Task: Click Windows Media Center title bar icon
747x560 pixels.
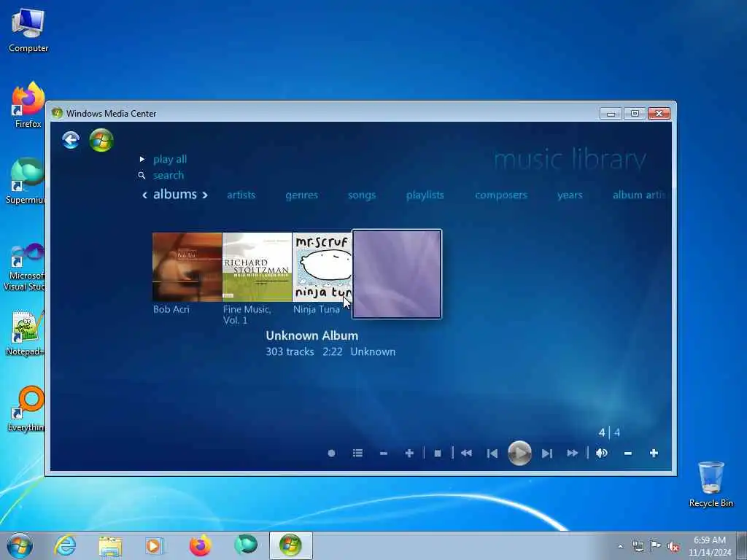Action: point(57,113)
